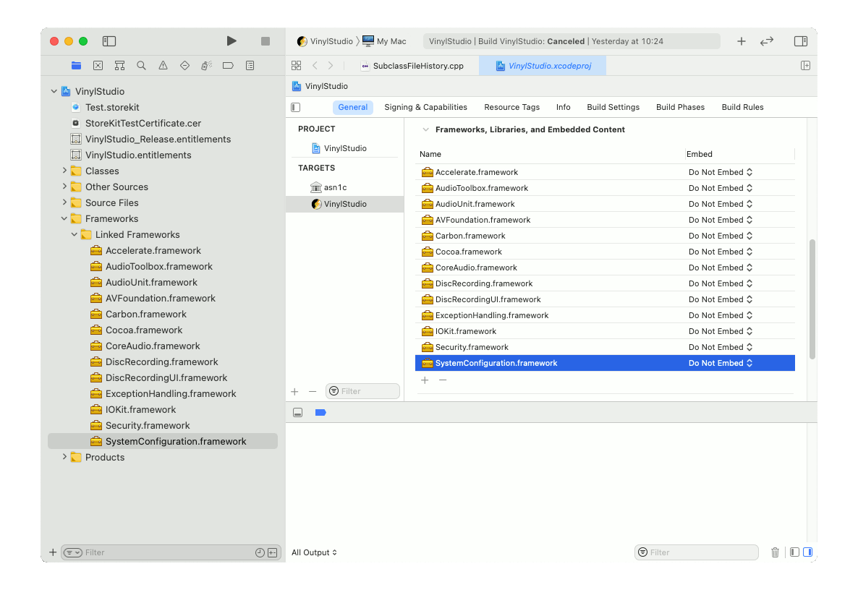This screenshot has height=616, width=858.
Task: Open the Project navigator folder icon
Action: pyautogui.click(x=76, y=66)
